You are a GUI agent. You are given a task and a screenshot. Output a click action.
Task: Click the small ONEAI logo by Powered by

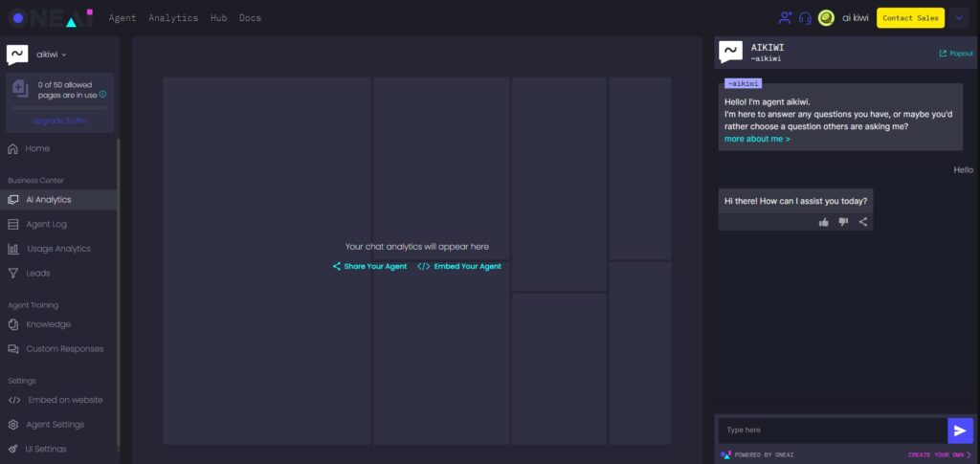click(725, 454)
